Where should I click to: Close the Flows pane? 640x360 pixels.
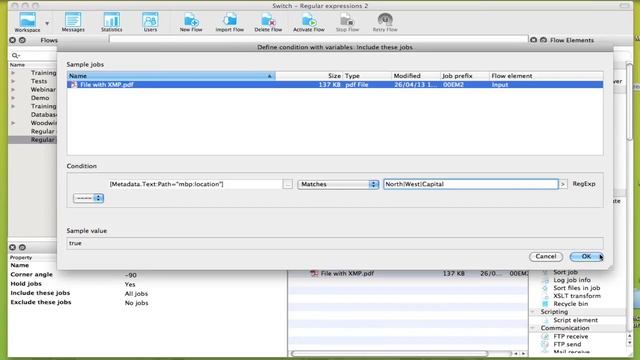[13, 40]
